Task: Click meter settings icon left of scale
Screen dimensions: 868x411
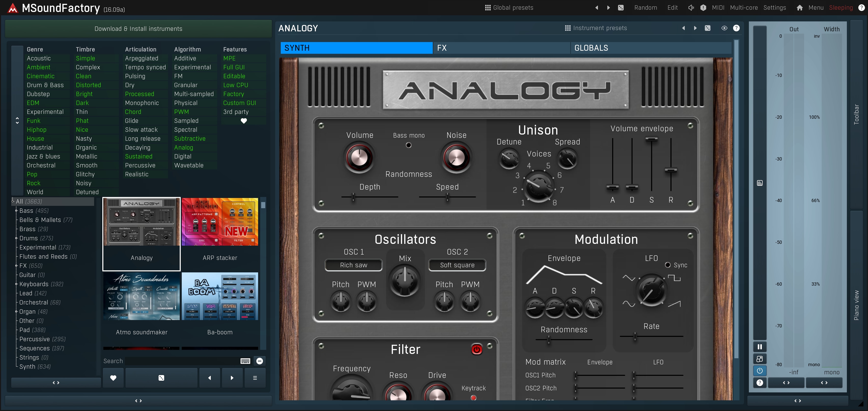Action: [760, 183]
